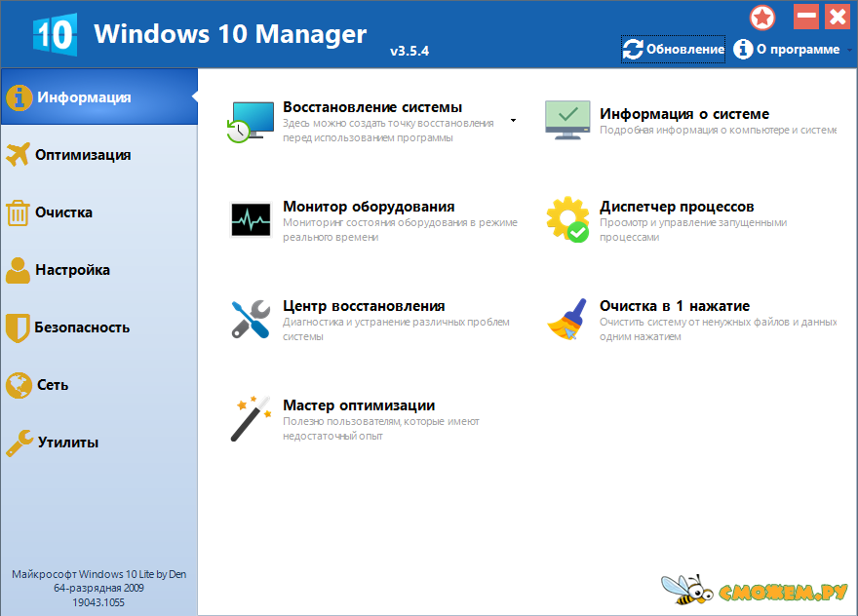
Task: Go to the Безопасность section
Action: (99, 327)
